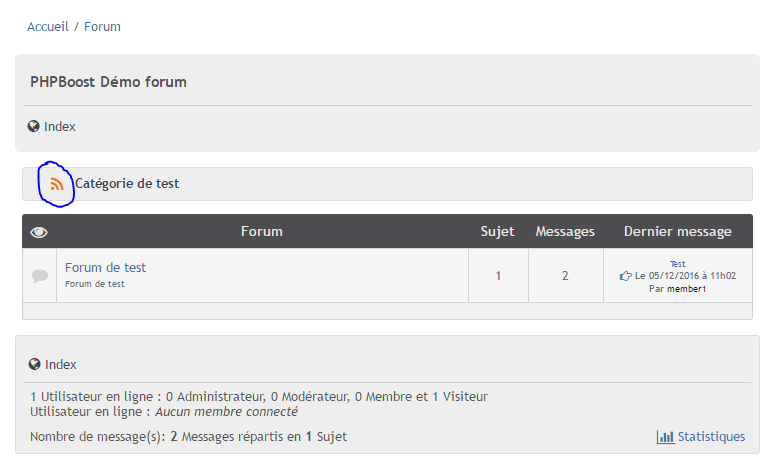Viewport: 775px width, 469px height.
Task: Open the Forum breadcrumb link
Action: click(102, 27)
